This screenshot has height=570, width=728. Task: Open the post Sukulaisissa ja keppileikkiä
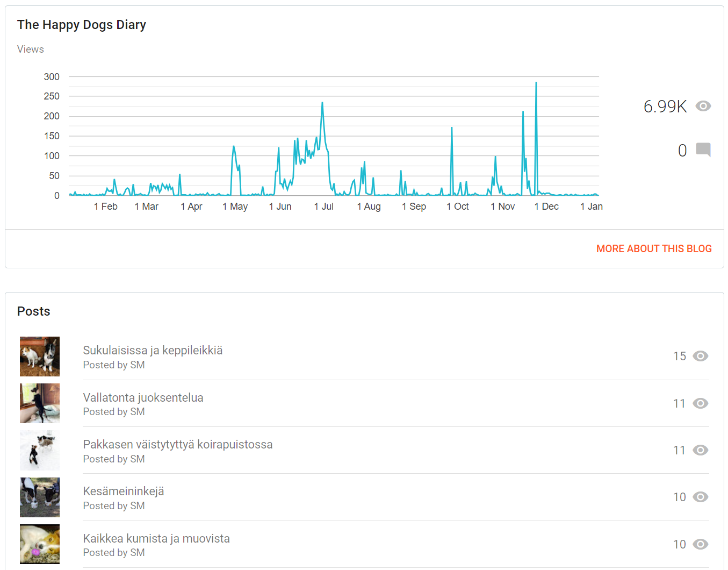[x=153, y=351]
